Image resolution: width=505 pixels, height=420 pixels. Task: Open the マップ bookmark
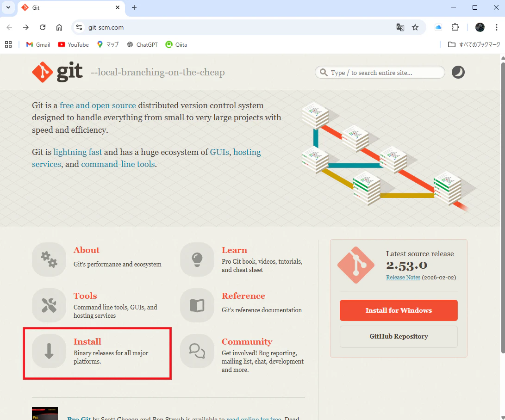click(x=107, y=44)
